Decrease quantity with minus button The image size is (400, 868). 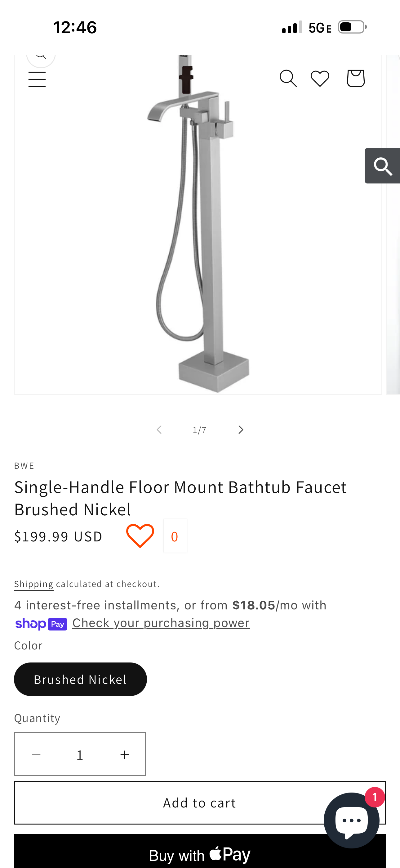(x=36, y=754)
